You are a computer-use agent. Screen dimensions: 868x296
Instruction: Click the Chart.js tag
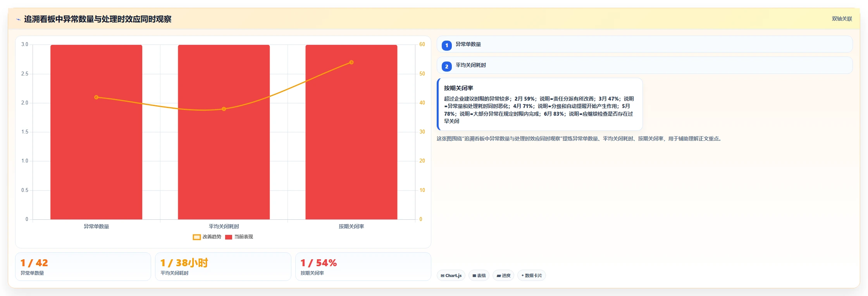click(x=451, y=275)
